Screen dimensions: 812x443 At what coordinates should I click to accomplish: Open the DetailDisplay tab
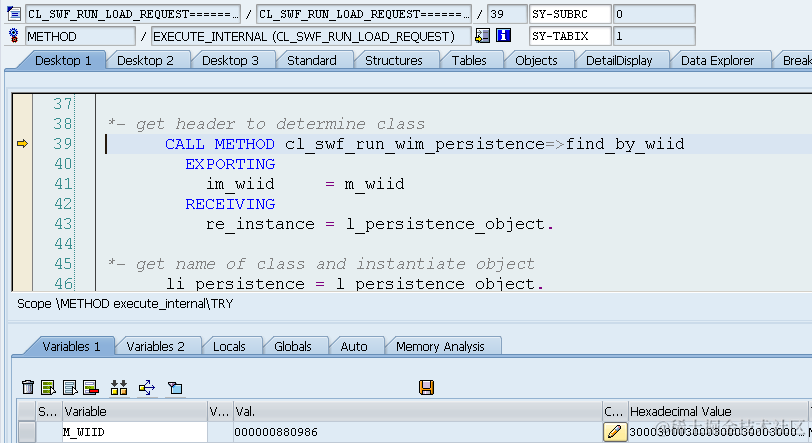pos(619,61)
